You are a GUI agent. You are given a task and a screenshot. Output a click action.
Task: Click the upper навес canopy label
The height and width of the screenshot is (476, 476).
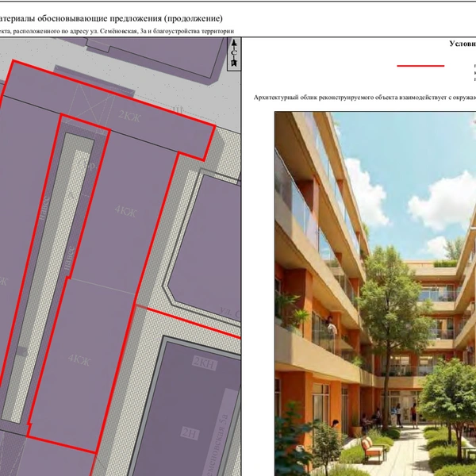point(44,208)
